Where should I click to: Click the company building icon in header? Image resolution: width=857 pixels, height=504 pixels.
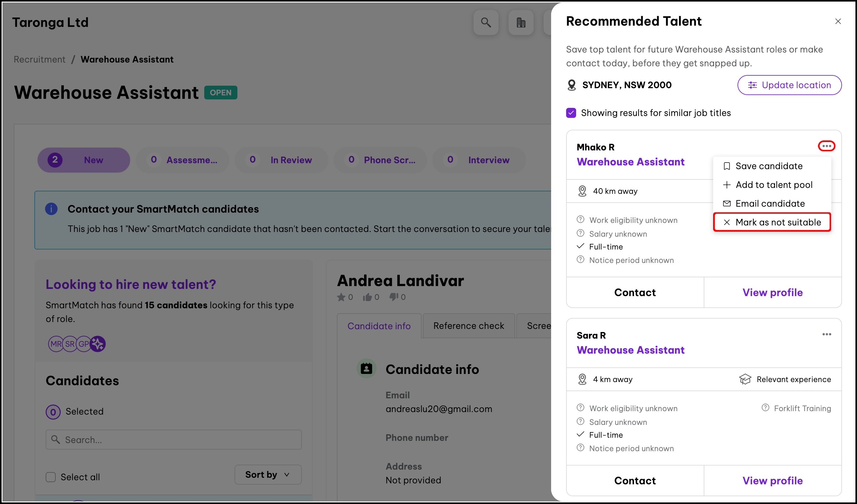pyautogui.click(x=521, y=23)
